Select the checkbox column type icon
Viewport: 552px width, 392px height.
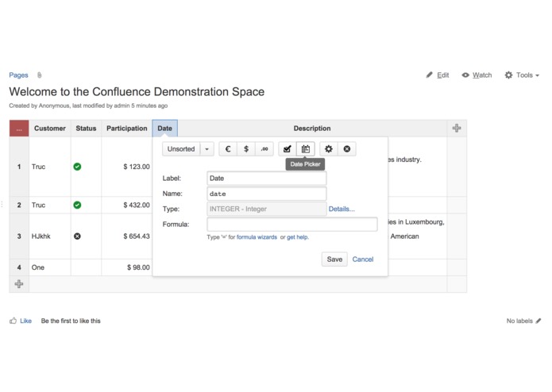288,149
